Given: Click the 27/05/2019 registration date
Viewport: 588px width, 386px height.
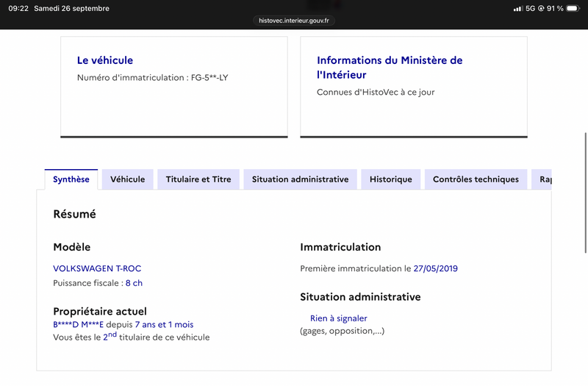Looking at the screenshot, I should [435, 268].
